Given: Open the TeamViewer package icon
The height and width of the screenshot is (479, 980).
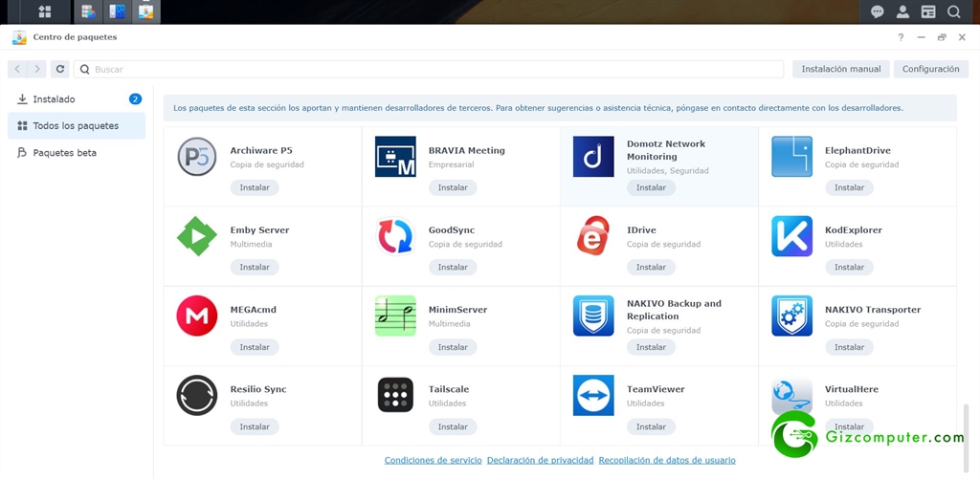Looking at the screenshot, I should 593,395.
